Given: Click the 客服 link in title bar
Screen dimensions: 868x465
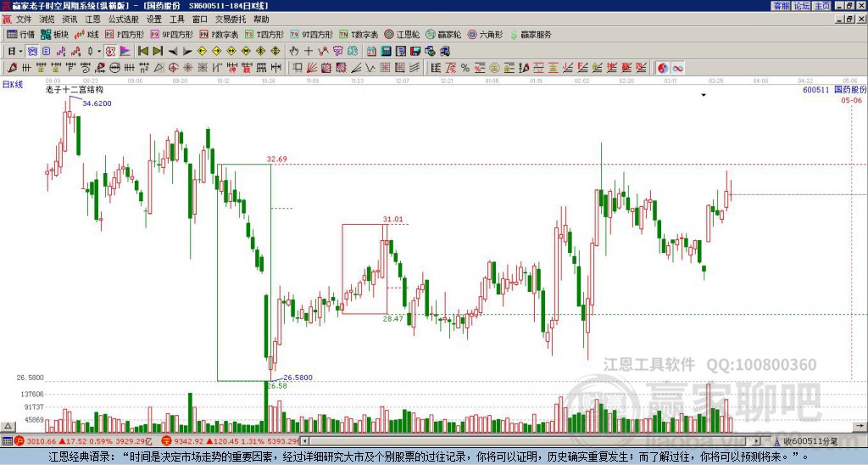Looking at the screenshot, I should pos(781,6).
